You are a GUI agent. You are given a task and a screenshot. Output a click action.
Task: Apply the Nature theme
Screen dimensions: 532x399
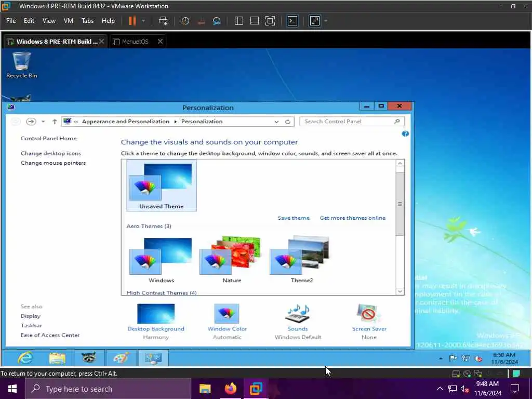[x=232, y=261]
